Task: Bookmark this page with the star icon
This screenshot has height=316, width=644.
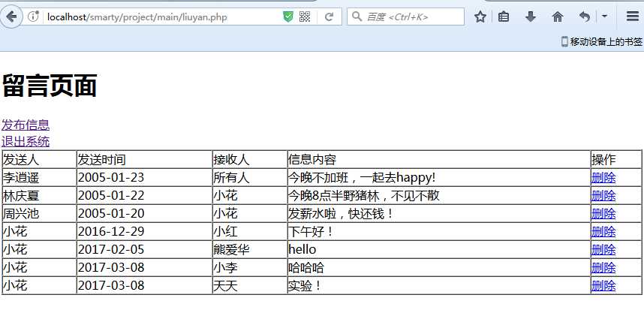Action: coord(480,17)
